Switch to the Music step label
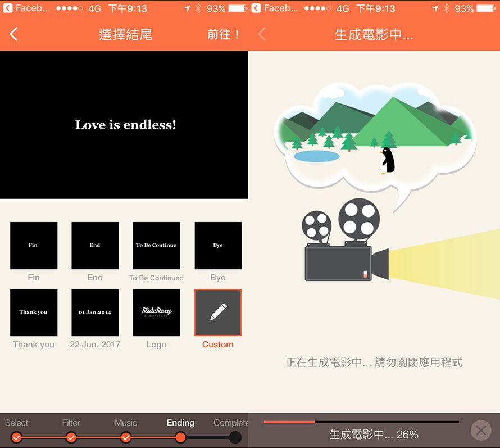The image size is (500, 448). click(x=126, y=423)
